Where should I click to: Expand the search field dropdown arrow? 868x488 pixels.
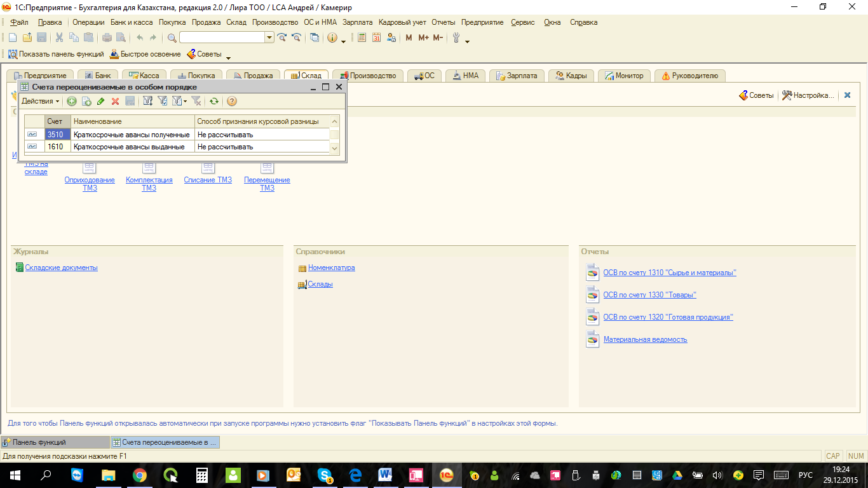tap(269, 37)
